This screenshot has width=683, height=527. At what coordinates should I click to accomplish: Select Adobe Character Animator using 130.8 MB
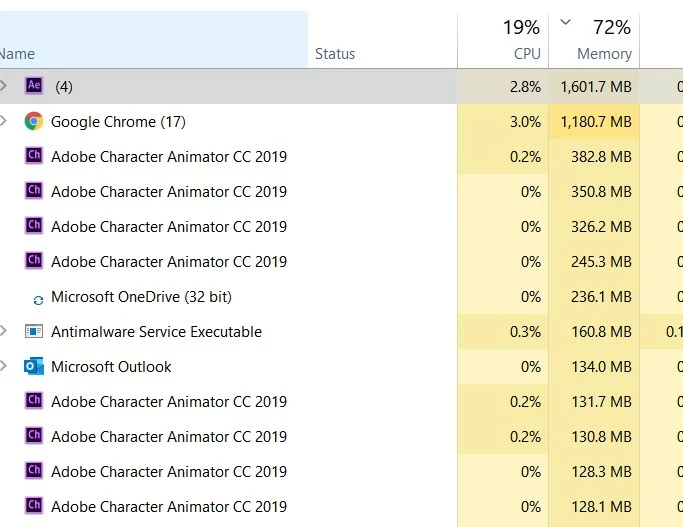click(x=342, y=436)
